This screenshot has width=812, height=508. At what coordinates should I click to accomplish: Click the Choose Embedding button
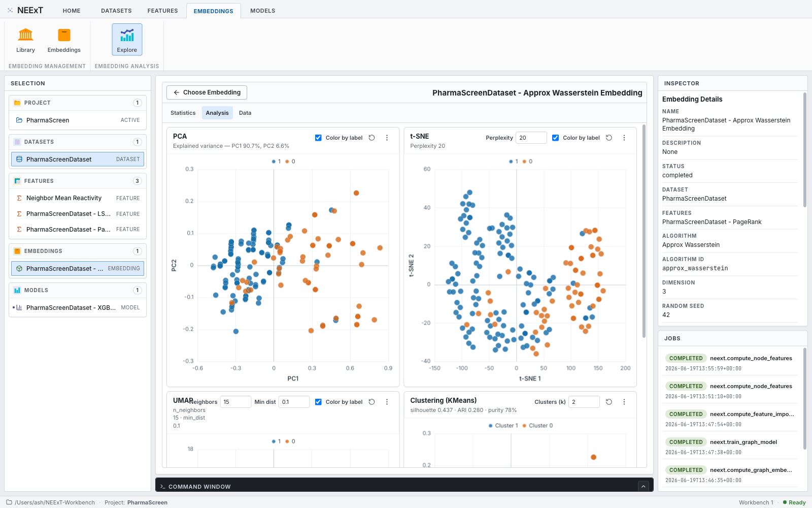pos(207,92)
